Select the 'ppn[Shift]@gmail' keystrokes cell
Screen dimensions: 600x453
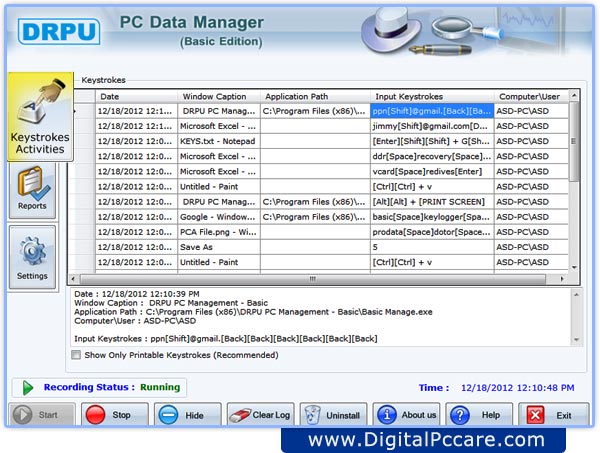tap(432, 111)
